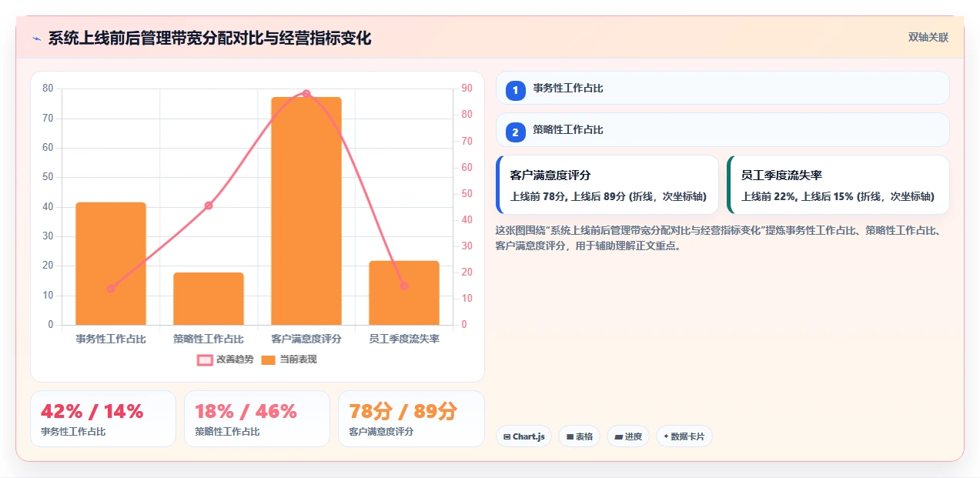Toggle the 当前表现 legend item
Viewport: 980px width, 478px height.
289,359
